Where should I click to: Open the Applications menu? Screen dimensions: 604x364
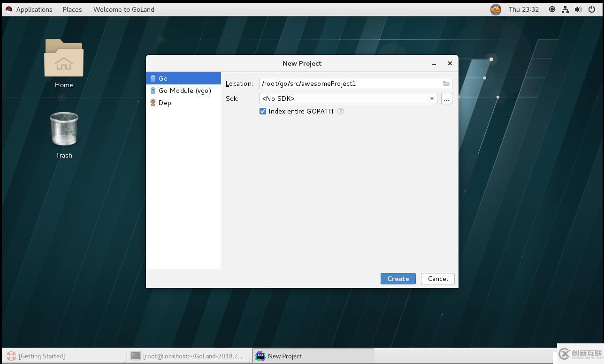click(34, 9)
